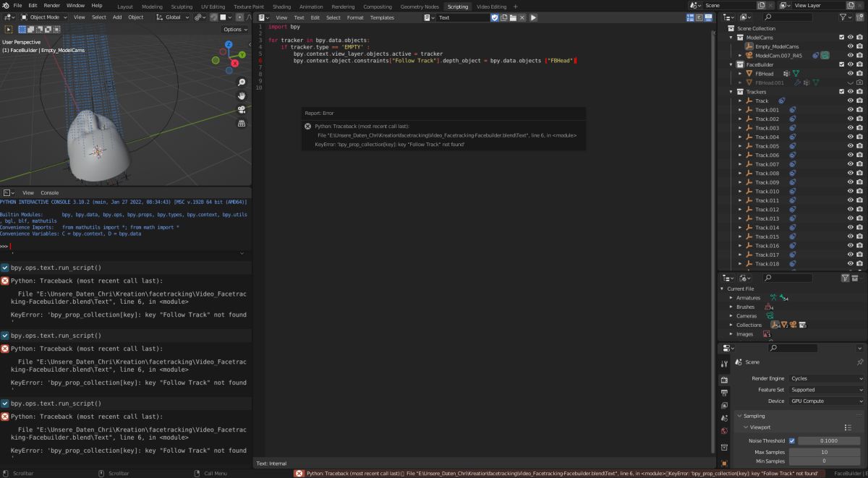This screenshot has width=868, height=478.
Task: Exclude ModelCams collection via checkbox
Action: pyautogui.click(x=841, y=38)
